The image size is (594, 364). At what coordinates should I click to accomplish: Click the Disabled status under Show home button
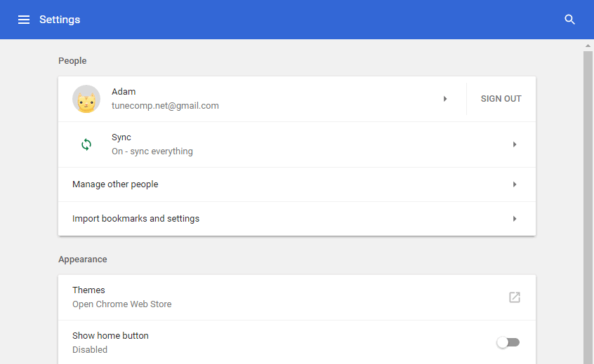(x=90, y=349)
